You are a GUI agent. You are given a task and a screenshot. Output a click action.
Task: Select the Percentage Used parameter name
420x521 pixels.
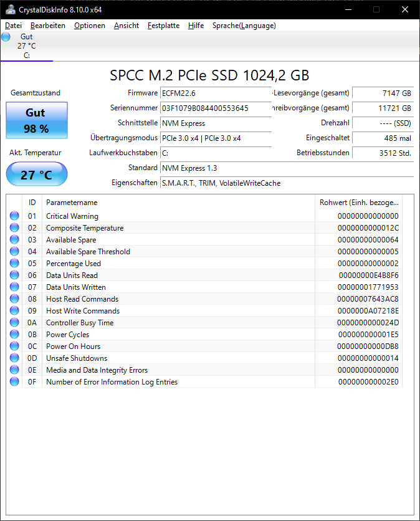click(x=74, y=264)
